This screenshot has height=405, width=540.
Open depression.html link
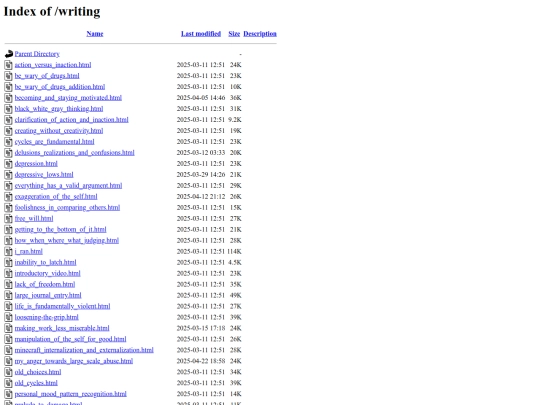point(36,164)
